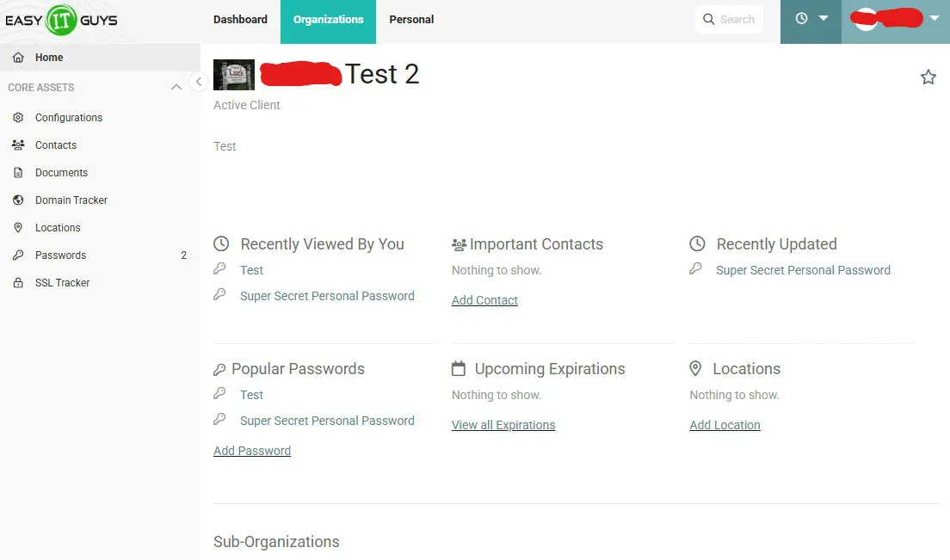Click the Home icon in sidebar
The height and width of the screenshot is (560, 950).
coord(18,58)
